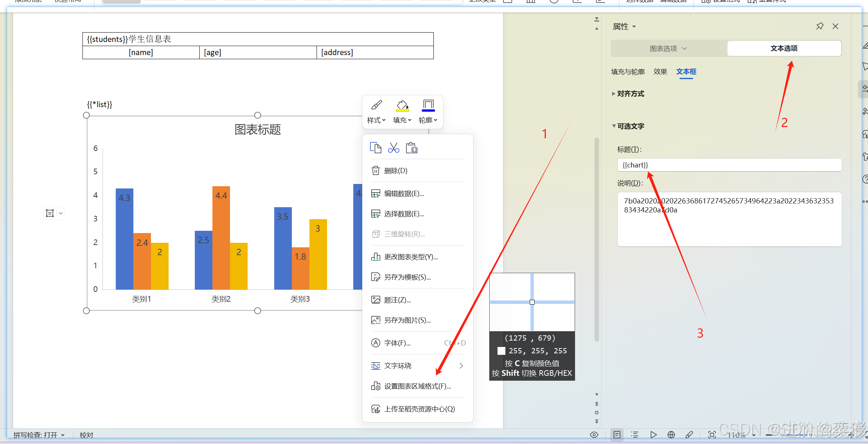This screenshot has height=444, width=868.
Task: Toggle eye protection mode icon
Action: 594,435
